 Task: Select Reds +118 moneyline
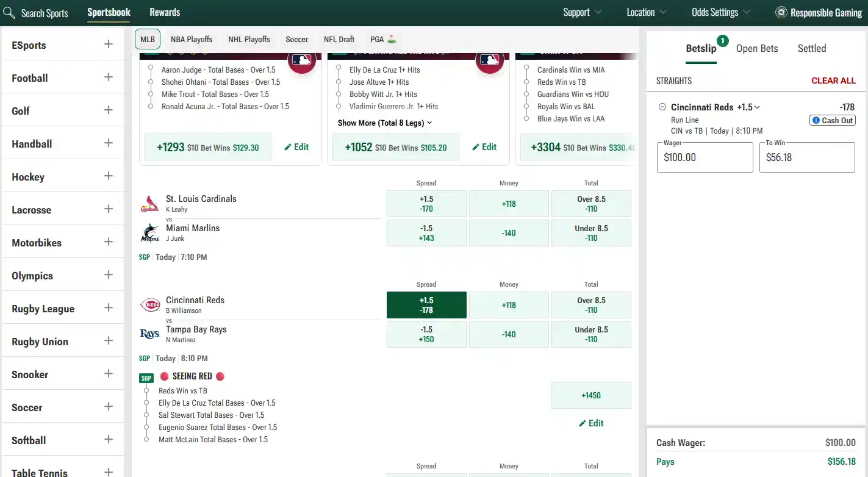click(509, 305)
